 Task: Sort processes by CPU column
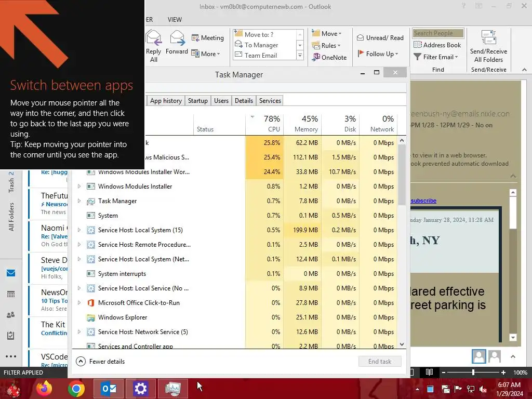click(264, 124)
